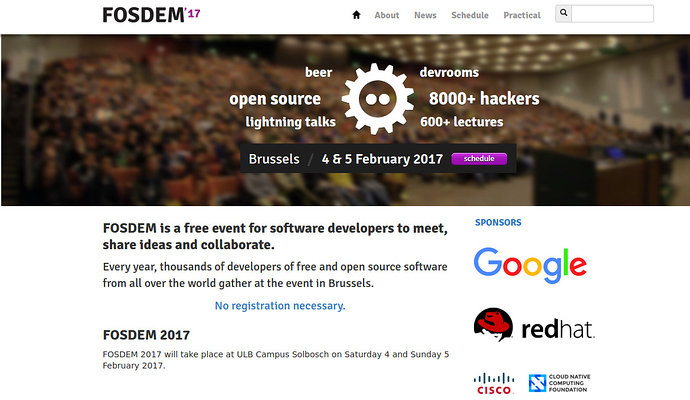Click "No registration necessary." text
This screenshot has height=400, width=690.
coord(280,305)
